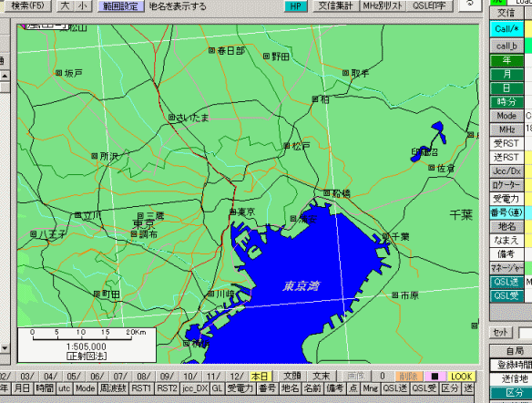This screenshot has height=403, width=532.
Task: Click QSL印字 print button
Action: pos(429,5)
